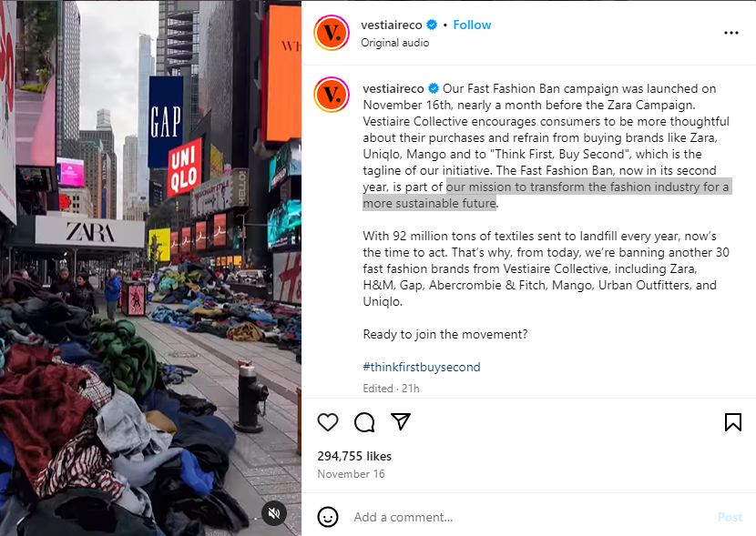756x536 pixels.
Task: View the 294,755 likes list
Action: [x=354, y=456]
